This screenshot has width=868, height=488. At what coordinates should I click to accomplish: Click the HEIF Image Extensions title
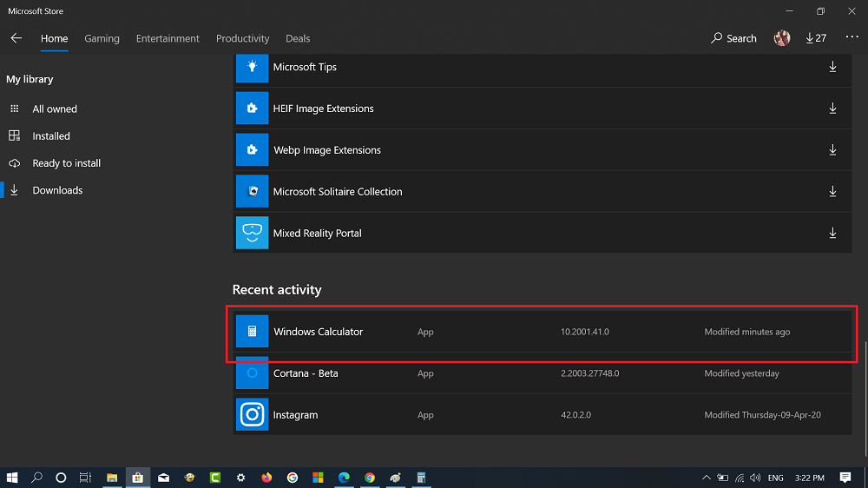coord(323,109)
